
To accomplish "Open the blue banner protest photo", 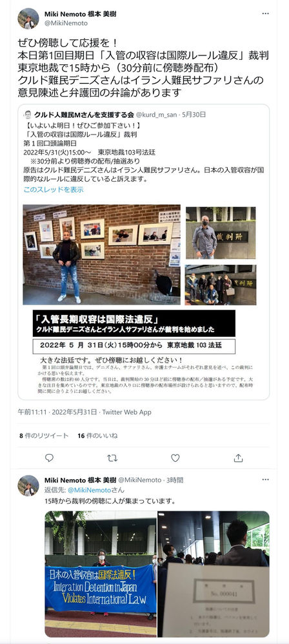I will 101,574.
